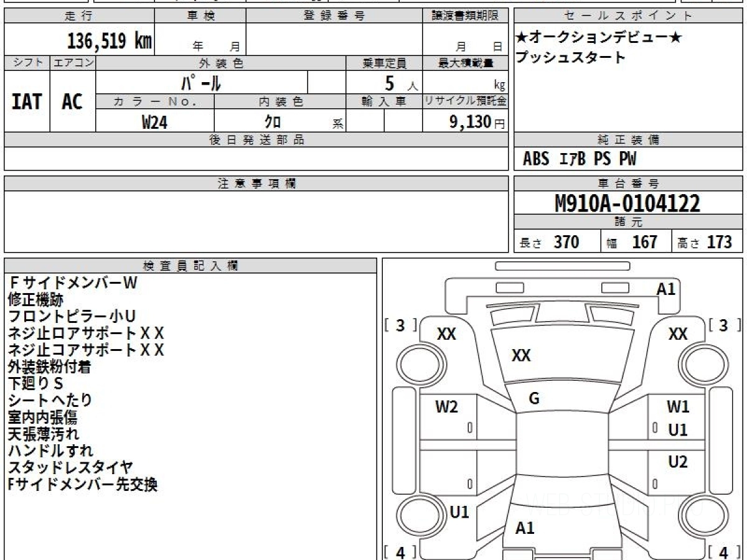Select the 注意事項欄 heading
Viewport: 747px width, 560px height.
(256, 184)
